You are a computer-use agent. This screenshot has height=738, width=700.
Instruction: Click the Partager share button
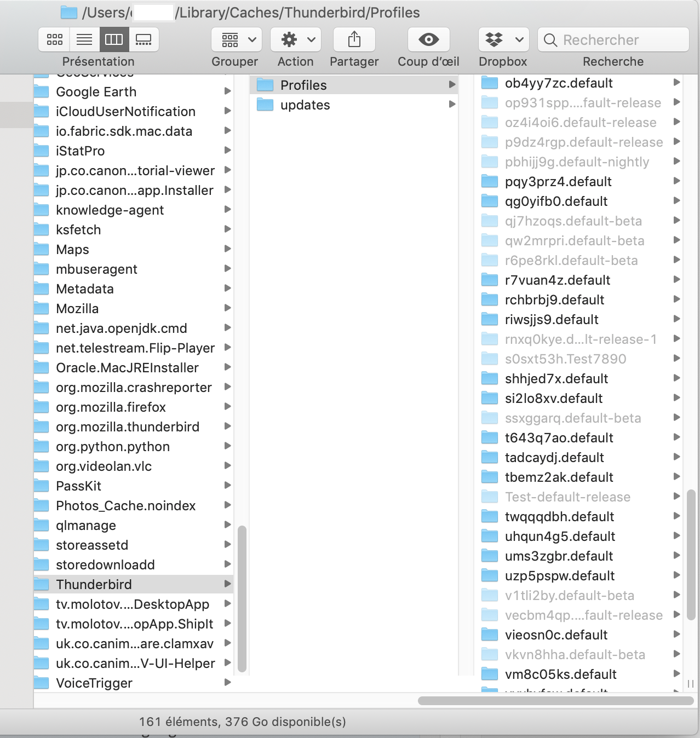coord(354,39)
